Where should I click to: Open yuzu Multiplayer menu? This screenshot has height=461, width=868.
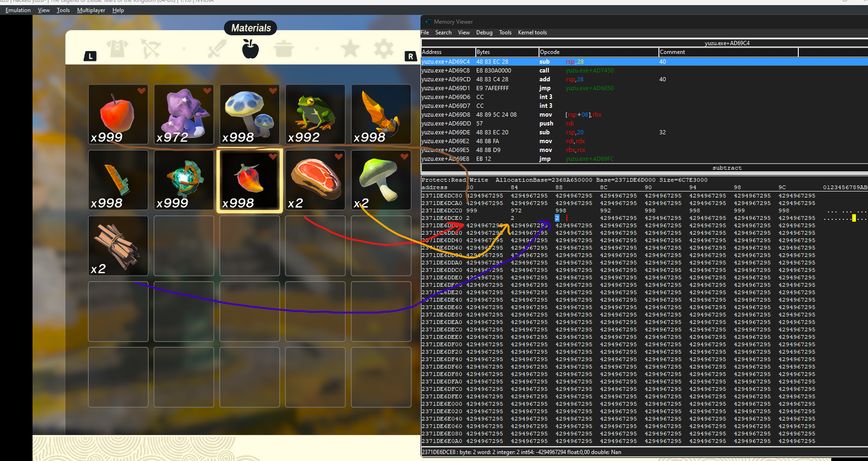[91, 10]
